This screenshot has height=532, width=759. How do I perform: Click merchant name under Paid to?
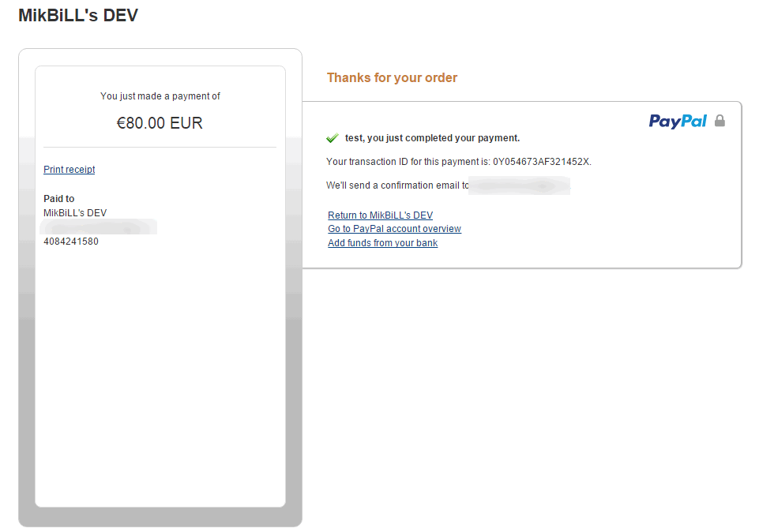point(75,213)
